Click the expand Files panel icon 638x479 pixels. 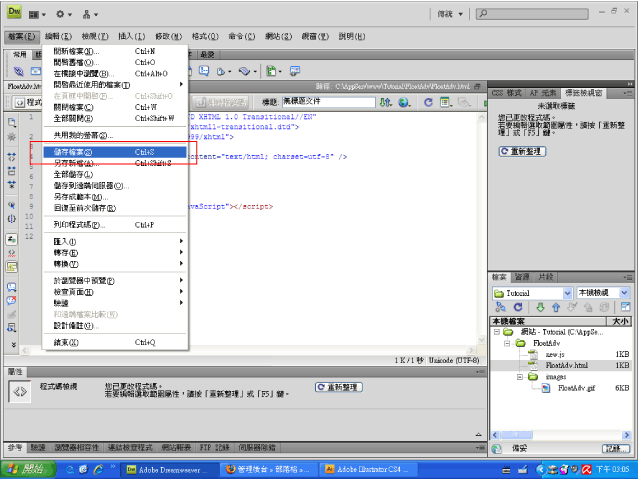pyautogui.click(x=625, y=307)
